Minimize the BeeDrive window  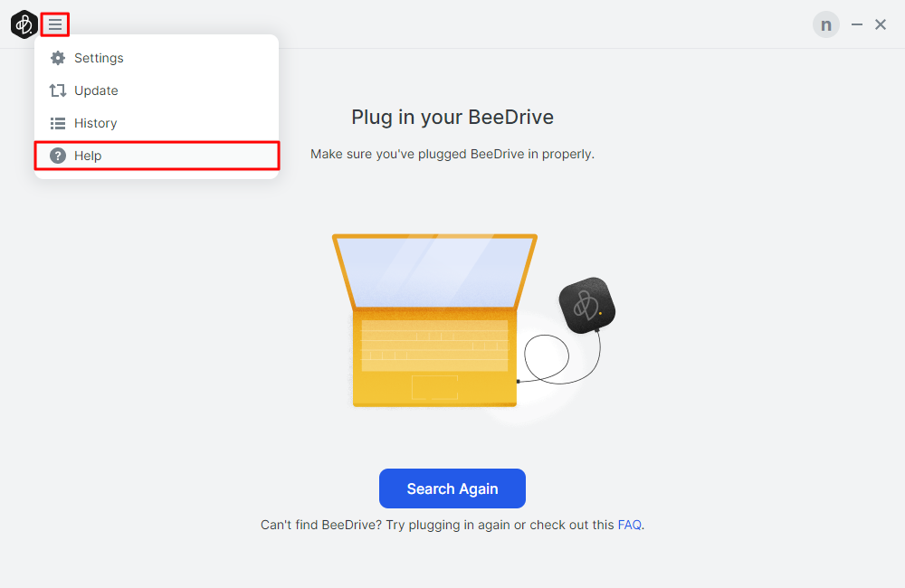(857, 25)
